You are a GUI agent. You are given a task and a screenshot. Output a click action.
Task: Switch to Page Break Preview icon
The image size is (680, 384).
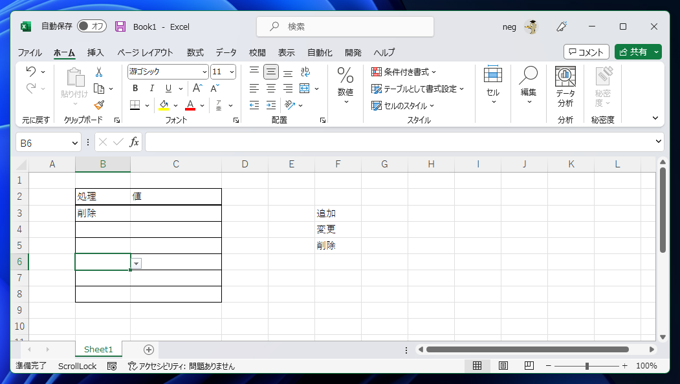529,366
